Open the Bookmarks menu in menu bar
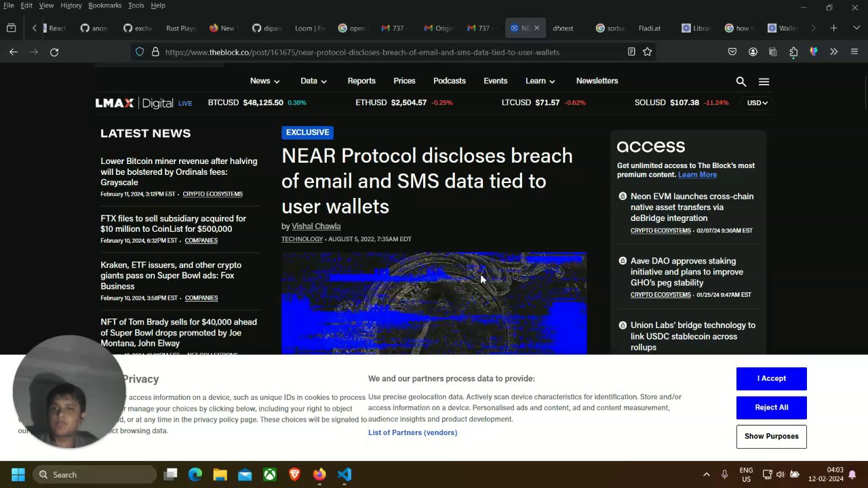This screenshot has height=488, width=868. (104, 5)
